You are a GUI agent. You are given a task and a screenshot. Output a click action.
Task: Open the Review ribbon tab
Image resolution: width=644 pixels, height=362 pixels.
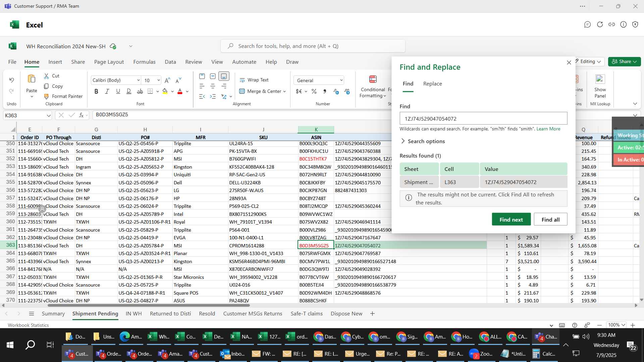click(194, 62)
